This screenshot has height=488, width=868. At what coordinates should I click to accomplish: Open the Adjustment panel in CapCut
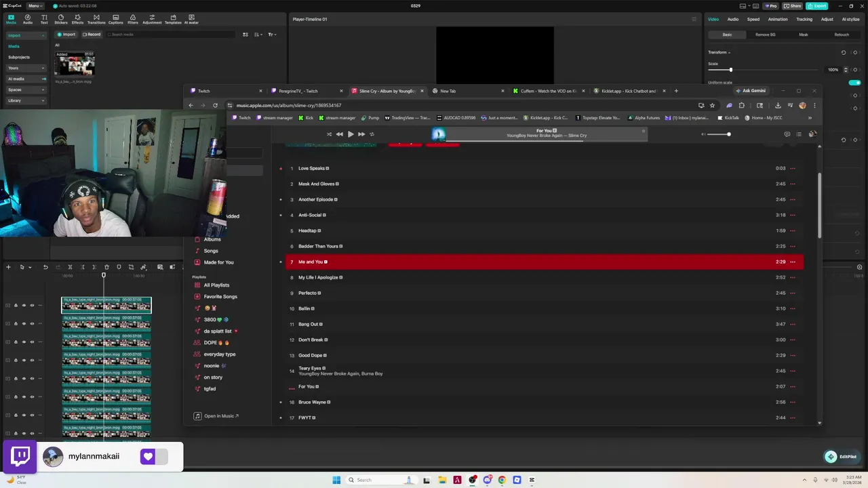[x=152, y=20]
